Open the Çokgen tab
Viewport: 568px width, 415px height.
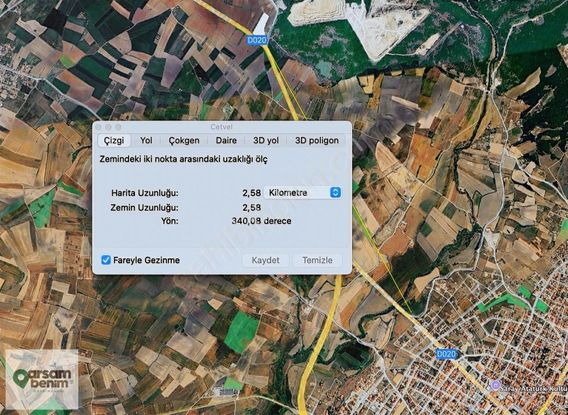pos(184,141)
